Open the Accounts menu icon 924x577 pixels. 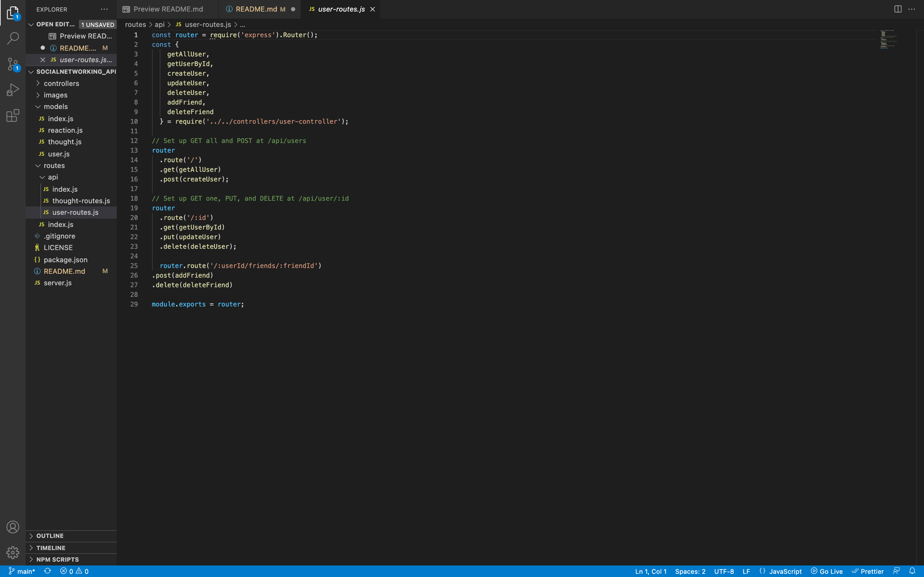click(13, 527)
